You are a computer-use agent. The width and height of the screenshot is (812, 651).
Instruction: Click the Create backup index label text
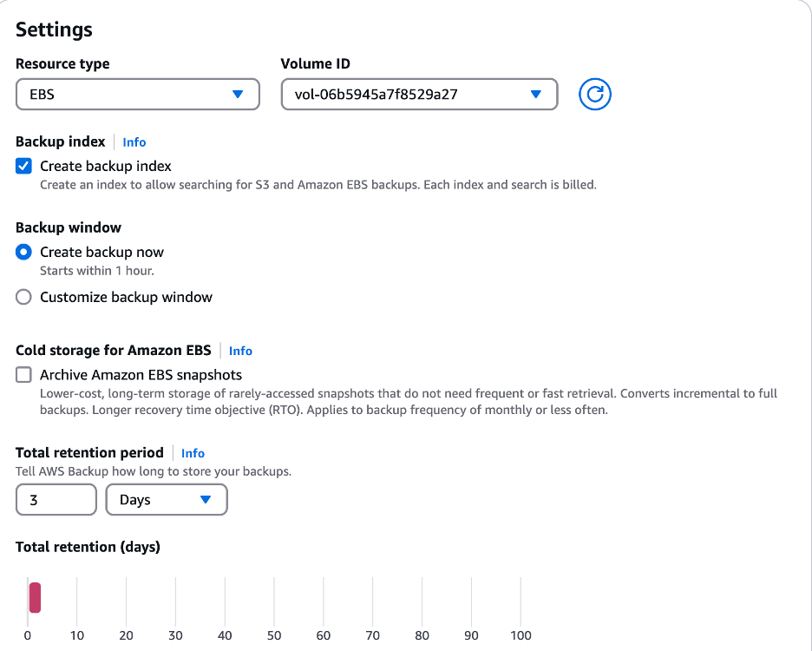click(x=105, y=166)
